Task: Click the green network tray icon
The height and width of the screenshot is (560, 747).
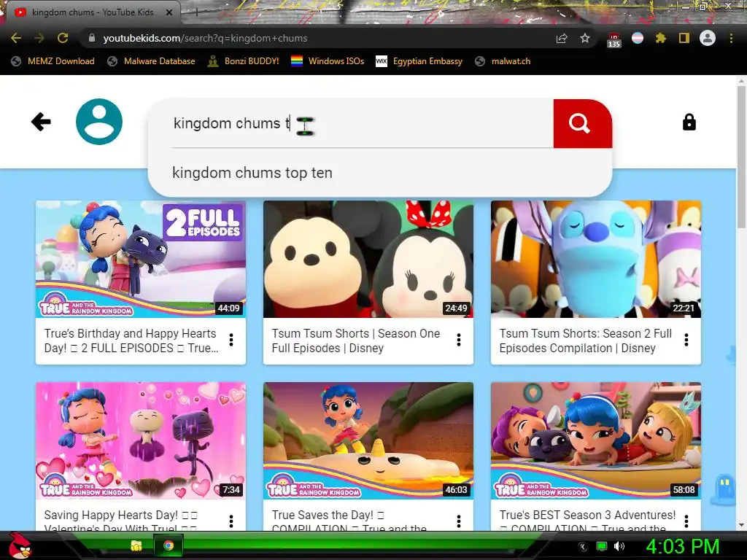Action: tap(602, 546)
